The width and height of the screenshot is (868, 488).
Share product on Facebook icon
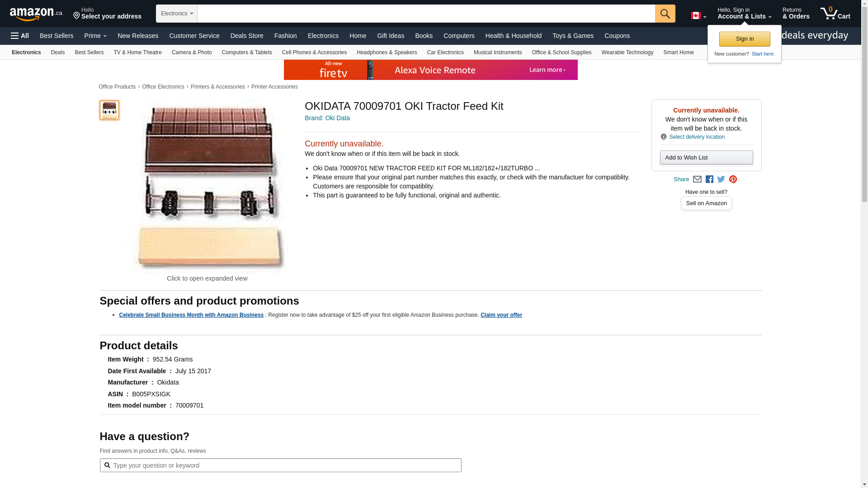coord(709,179)
